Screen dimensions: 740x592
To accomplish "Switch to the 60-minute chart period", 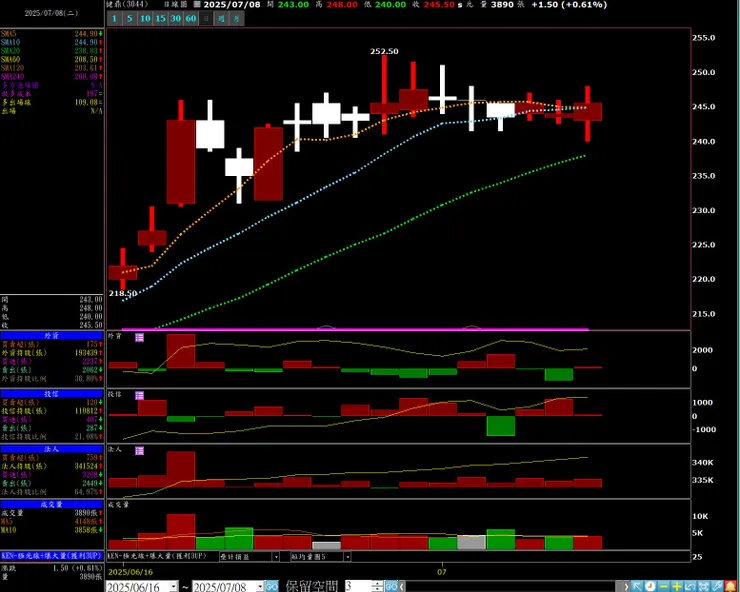I will click(x=191, y=19).
